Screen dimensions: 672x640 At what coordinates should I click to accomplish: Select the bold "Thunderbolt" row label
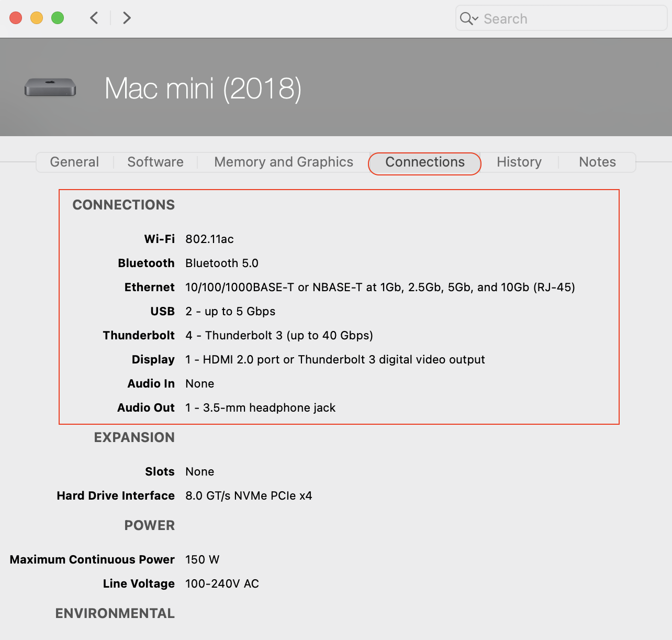pyautogui.click(x=139, y=335)
